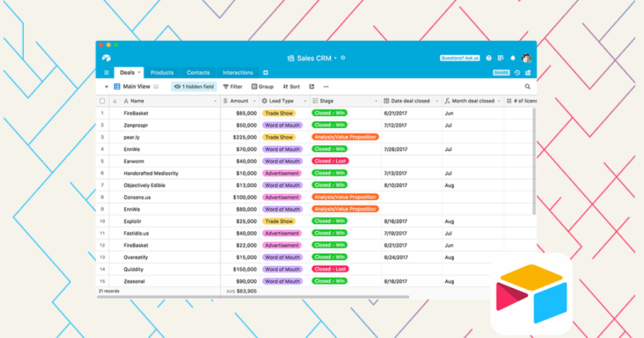Add a new table with plus icon

click(266, 73)
